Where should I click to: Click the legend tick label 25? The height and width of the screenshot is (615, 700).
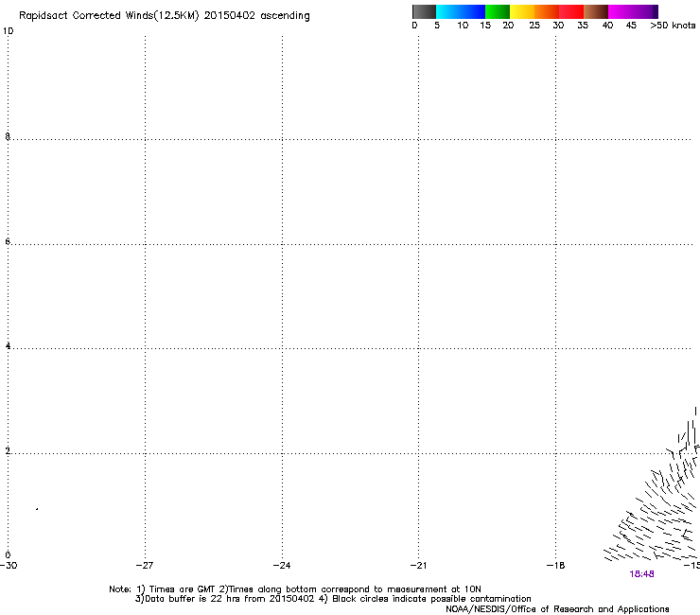point(534,26)
